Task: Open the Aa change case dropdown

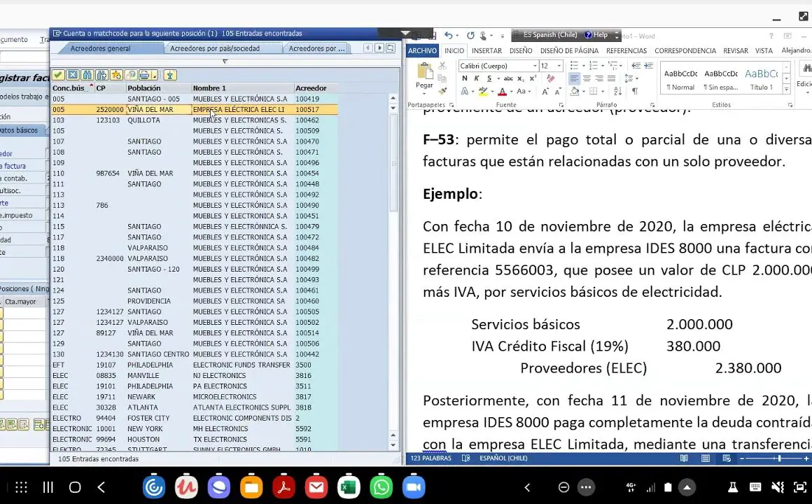Action: tap(524, 91)
